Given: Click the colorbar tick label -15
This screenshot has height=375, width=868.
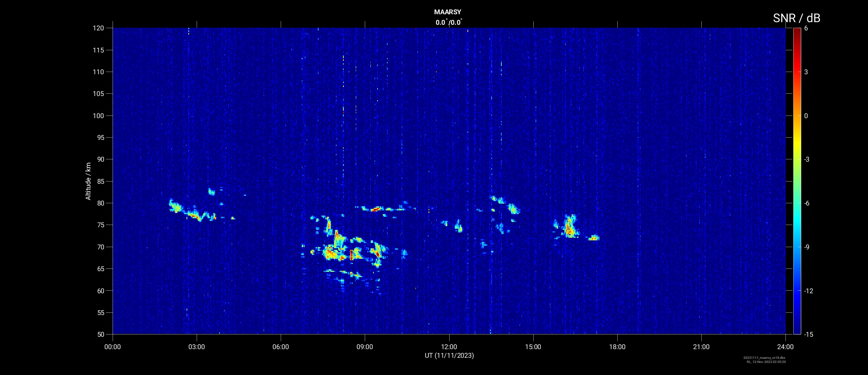Looking at the screenshot, I should point(809,334).
